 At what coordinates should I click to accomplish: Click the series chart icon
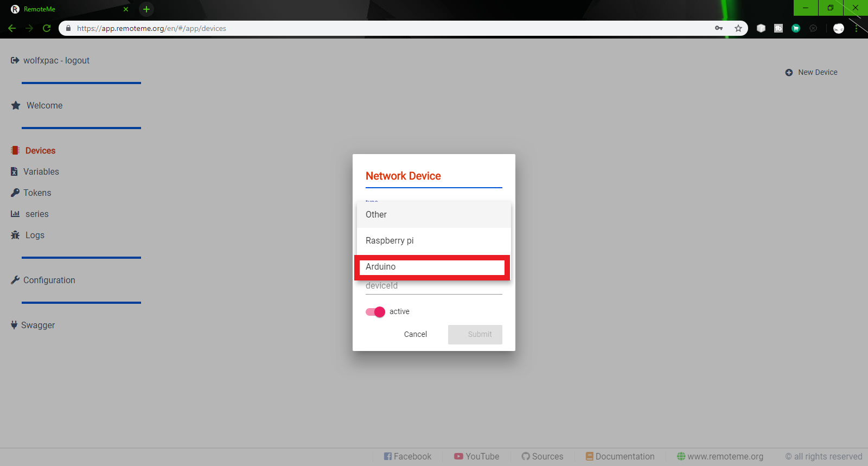click(x=15, y=214)
